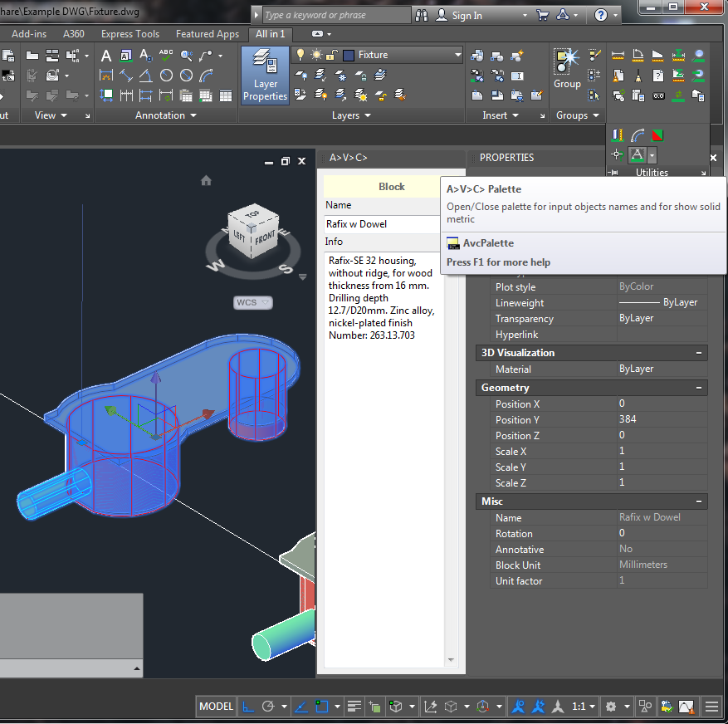This screenshot has height=724, width=728.
Task: Click the Autodesk Exchange Apps cart icon
Action: coord(543,15)
